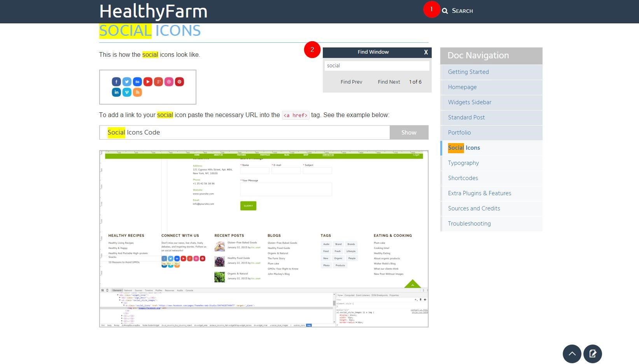Click the Twitter bird icon
Screen dimensions: 639x364
[x=127, y=82]
